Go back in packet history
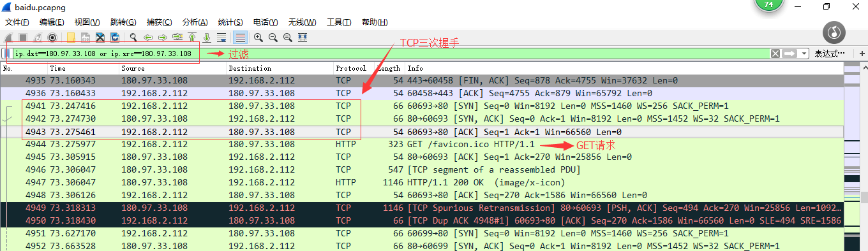Viewport: 868px width, 251px height. coord(148,38)
